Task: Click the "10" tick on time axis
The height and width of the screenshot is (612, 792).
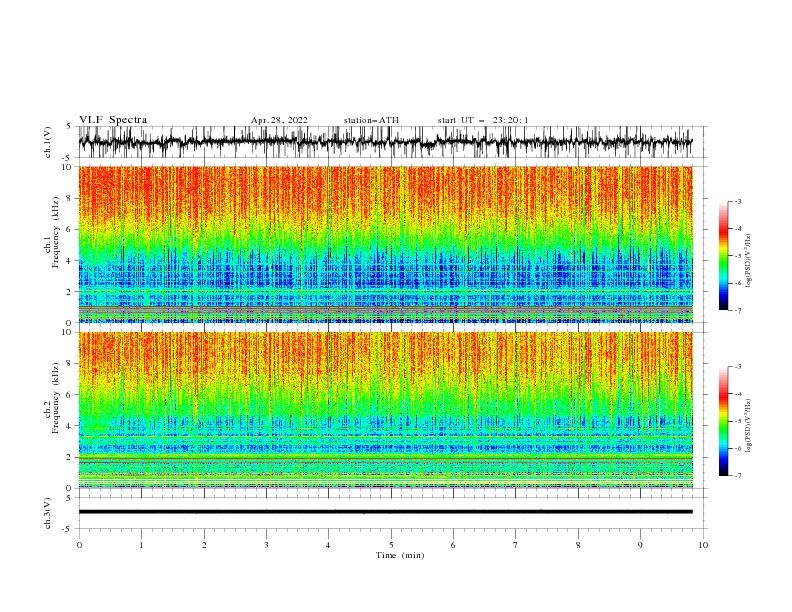Action: point(703,545)
